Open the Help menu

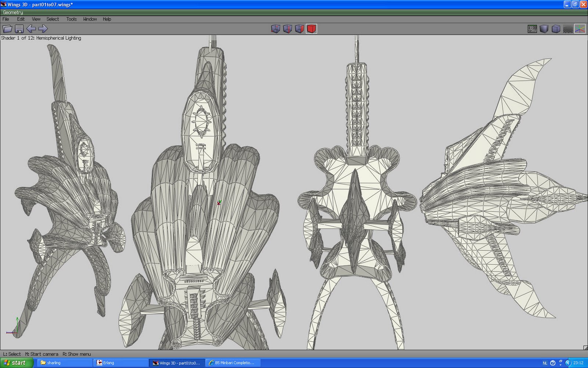[107, 19]
